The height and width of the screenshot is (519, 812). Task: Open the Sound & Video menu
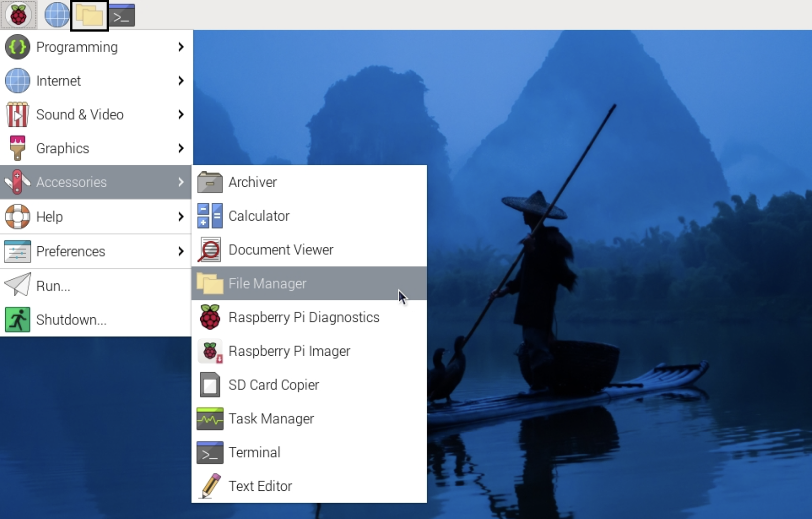[81, 114]
